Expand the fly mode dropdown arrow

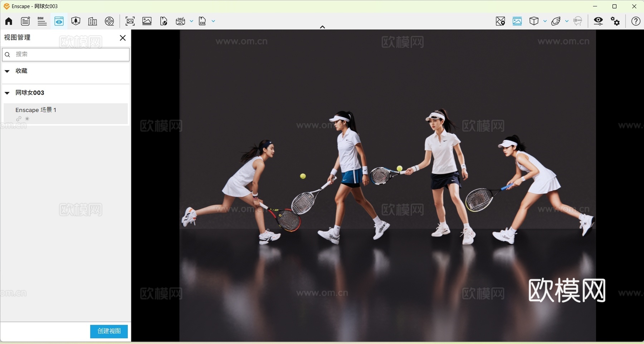click(x=567, y=21)
